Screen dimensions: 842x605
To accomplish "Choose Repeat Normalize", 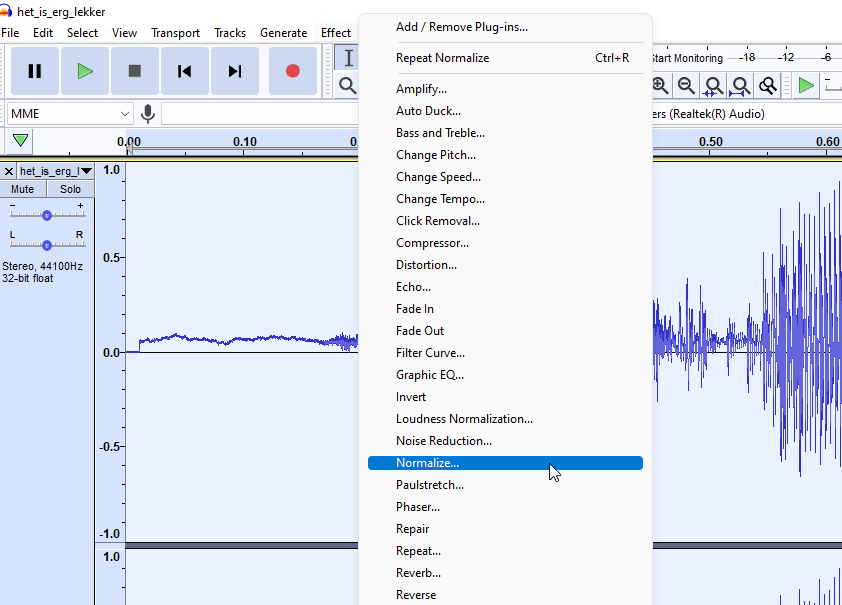I will (505, 58).
